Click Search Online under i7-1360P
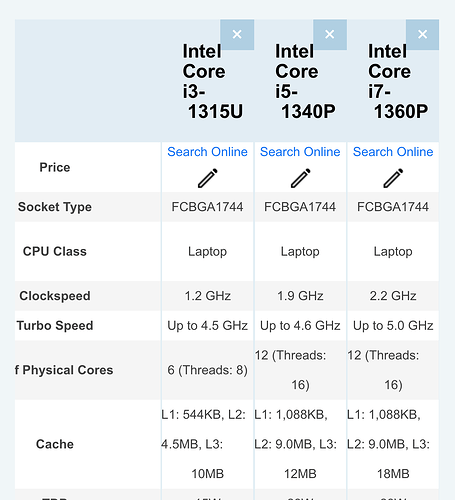Image resolution: width=455 pixels, height=500 pixels. tap(393, 152)
